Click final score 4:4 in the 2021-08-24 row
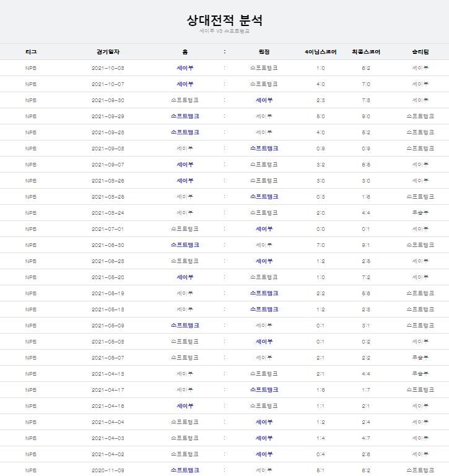The width and height of the screenshot is (449, 476). tap(366, 213)
